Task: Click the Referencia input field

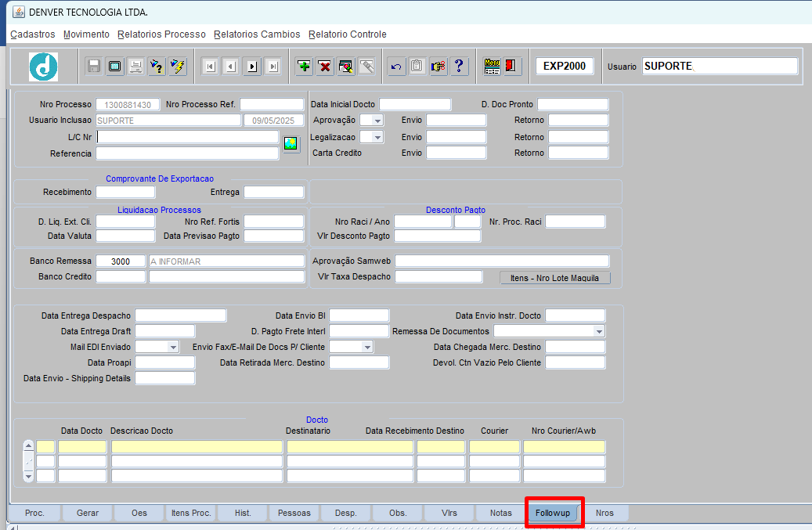Action: tap(187, 153)
